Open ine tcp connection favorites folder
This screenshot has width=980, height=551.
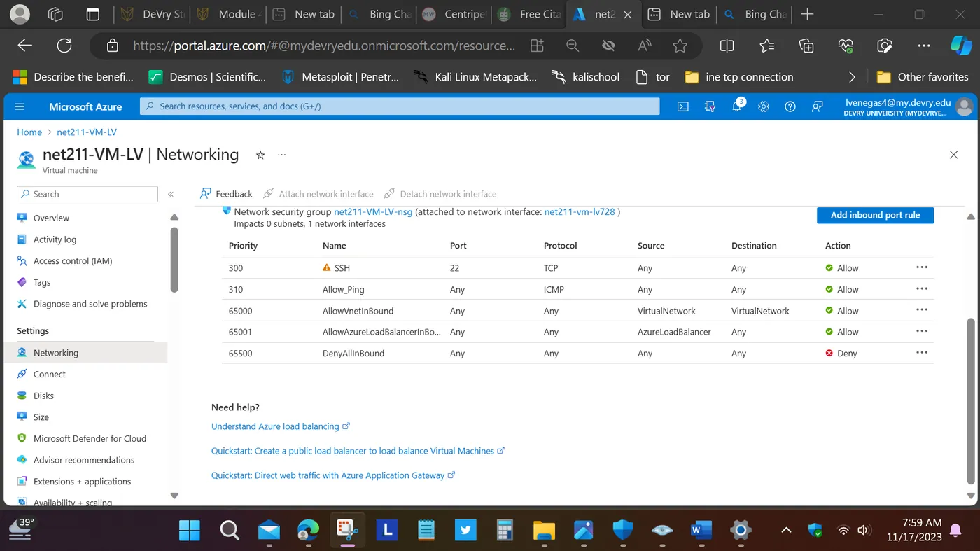pyautogui.click(x=739, y=77)
